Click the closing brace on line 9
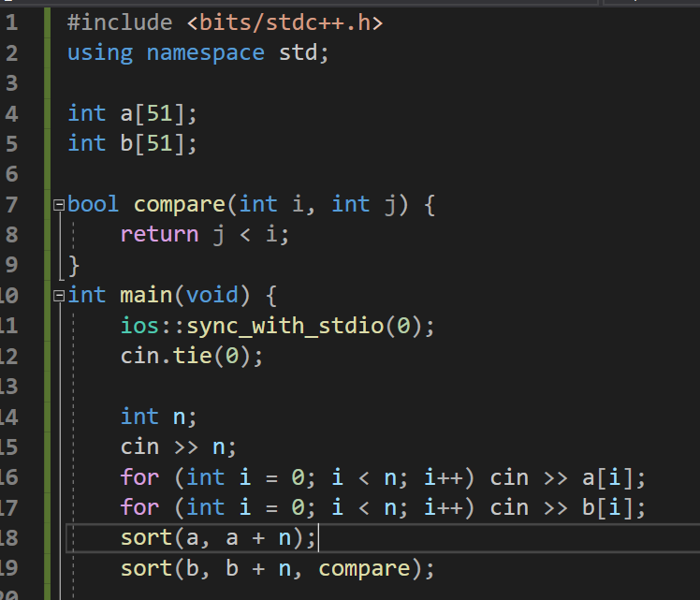This screenshot has height=600, width=700. point(74,266)
